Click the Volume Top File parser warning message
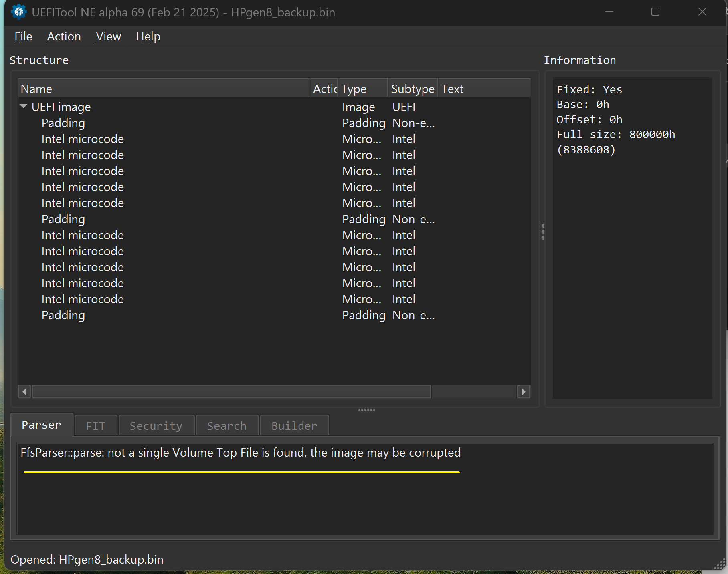728x574 pixels. tap(241, 453)
